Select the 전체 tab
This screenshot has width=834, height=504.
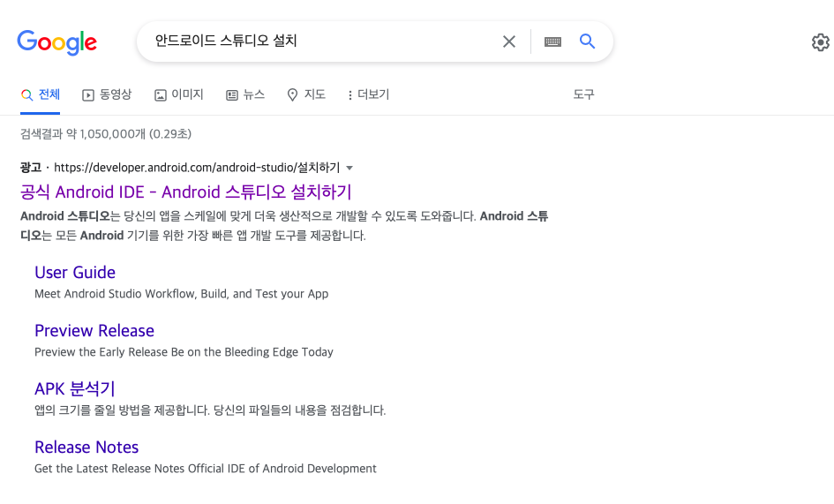41,94
